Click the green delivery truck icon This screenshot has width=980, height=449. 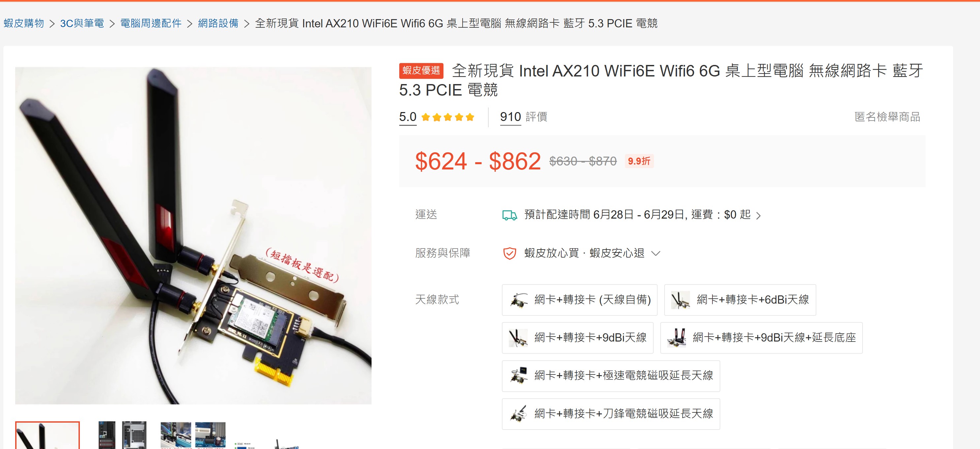509,215
